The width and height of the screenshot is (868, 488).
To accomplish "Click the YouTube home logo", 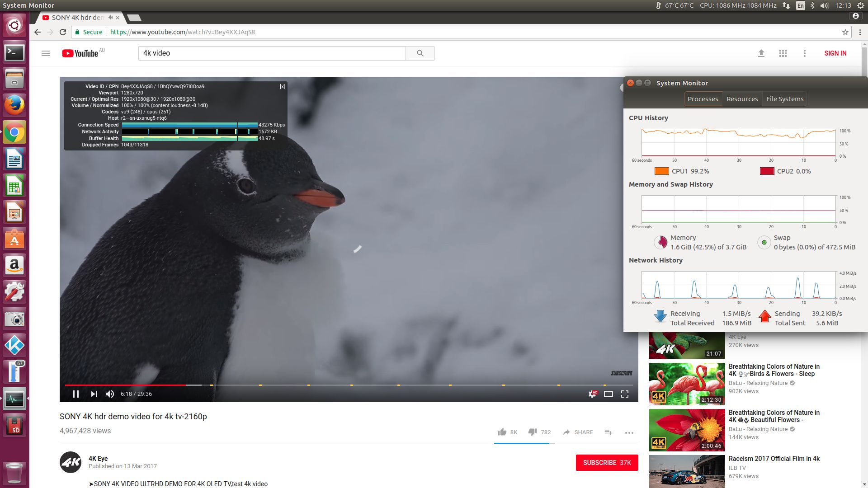I will coord(80,53).
